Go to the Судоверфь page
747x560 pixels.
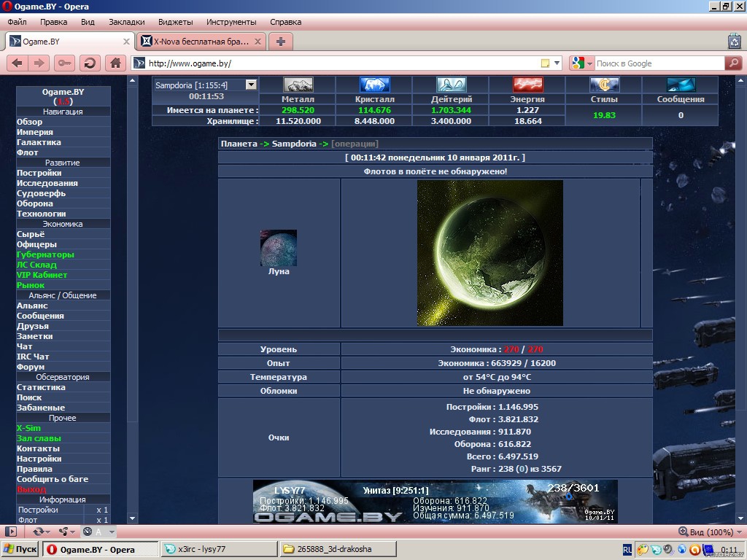coord(41,193)
